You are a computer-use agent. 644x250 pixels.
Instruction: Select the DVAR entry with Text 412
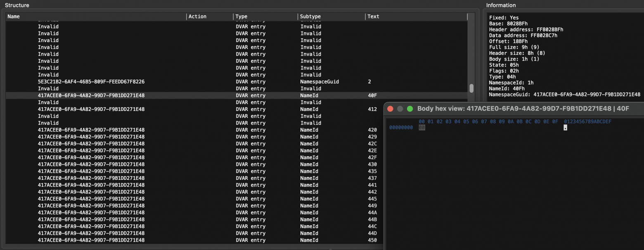[195, 109]
